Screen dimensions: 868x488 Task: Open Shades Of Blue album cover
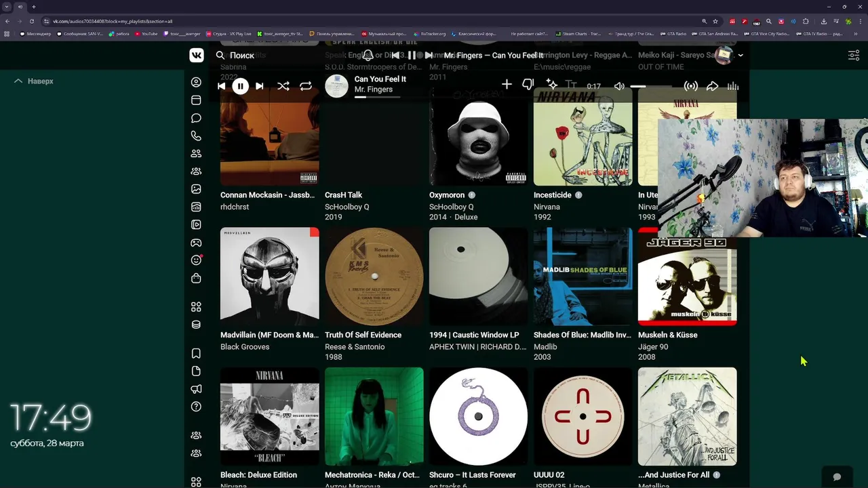[583, 277]
